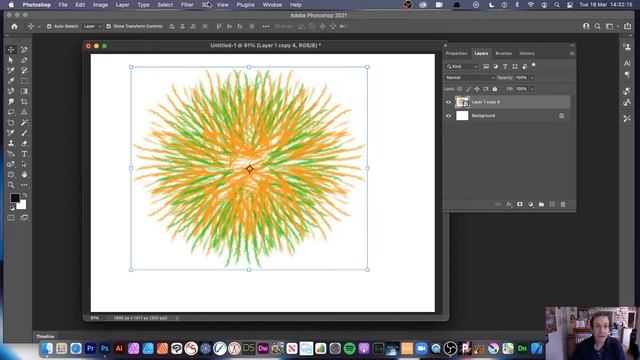
Task: Toggle lock position icon
Action: pyautogui.click(x=477, y=89)
